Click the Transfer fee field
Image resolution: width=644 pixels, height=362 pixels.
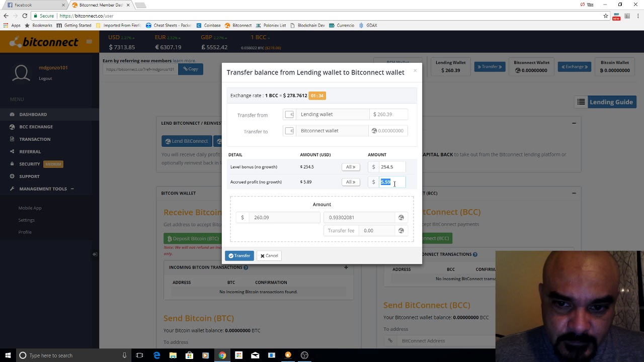[378, 230]
